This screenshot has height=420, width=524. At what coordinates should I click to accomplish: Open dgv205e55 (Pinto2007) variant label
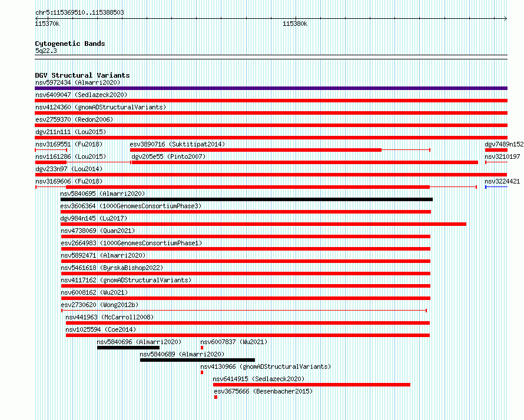point(168,156)
